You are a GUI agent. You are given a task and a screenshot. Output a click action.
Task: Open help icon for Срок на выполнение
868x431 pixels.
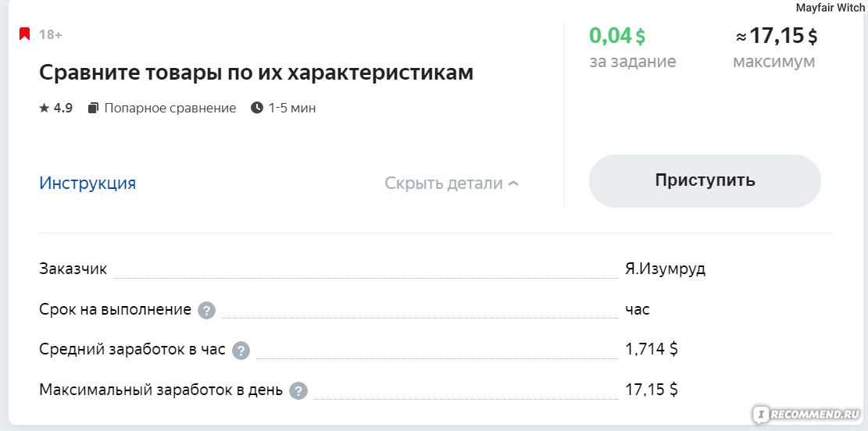pyautogui.click(x=206, y=311)
